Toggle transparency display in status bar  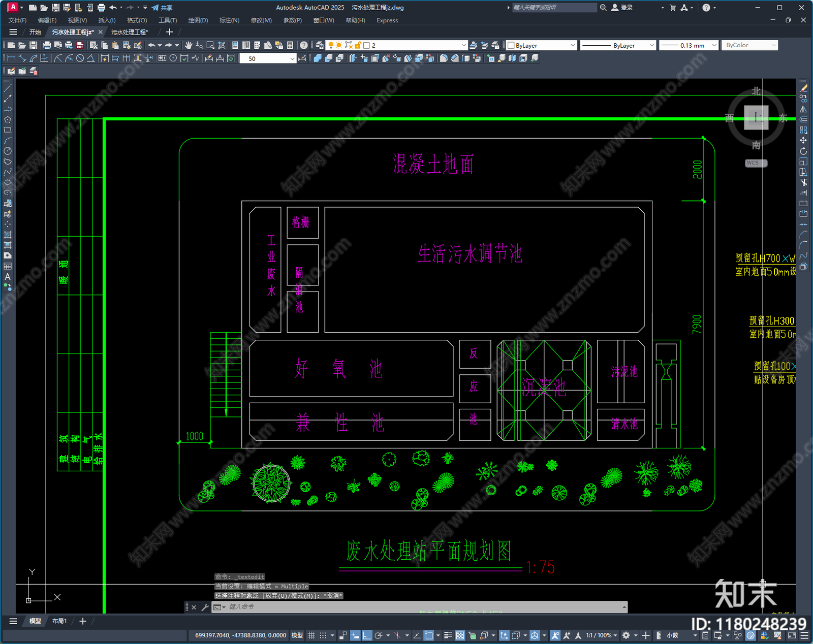point(460,635)
